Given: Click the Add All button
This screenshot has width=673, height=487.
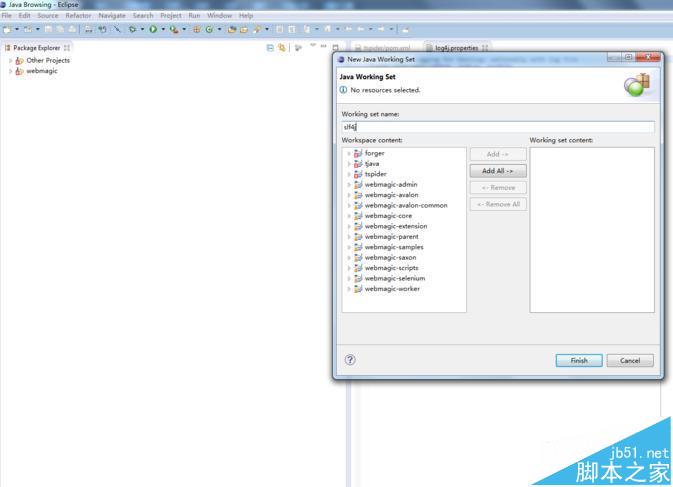Looking at the screenshot, I should [x=497, y=171].
